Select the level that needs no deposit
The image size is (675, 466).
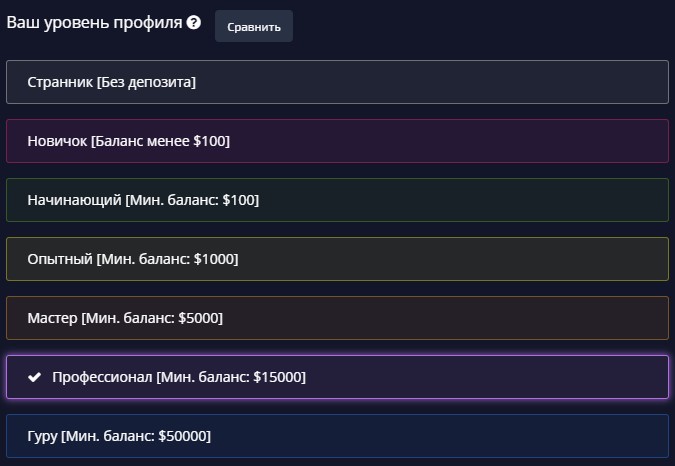pos(336,82)
